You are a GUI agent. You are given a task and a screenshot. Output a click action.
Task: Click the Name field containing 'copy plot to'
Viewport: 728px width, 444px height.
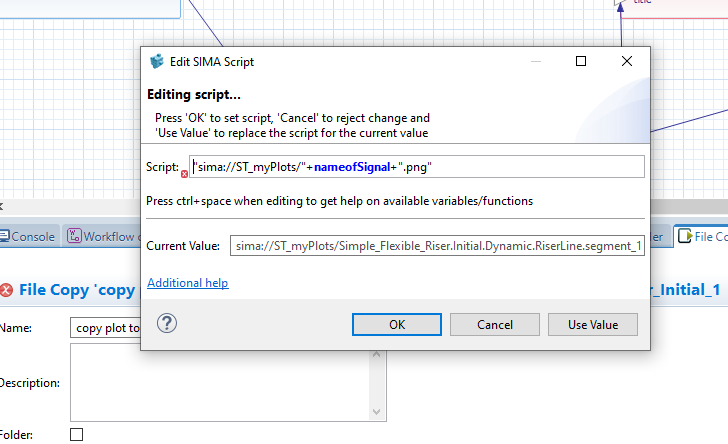(x=105, y=328)
